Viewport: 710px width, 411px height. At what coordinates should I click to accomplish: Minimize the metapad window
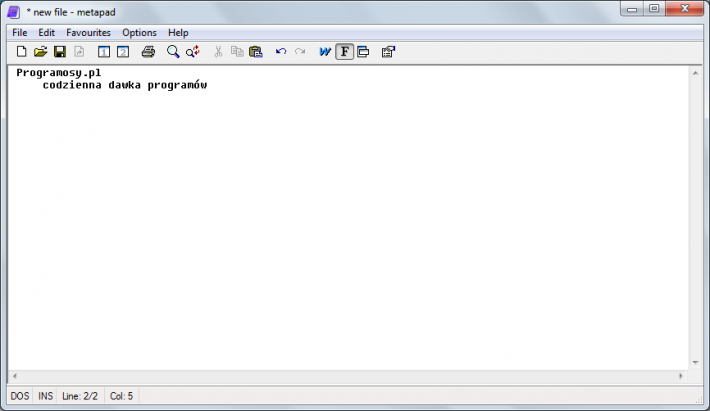pos(632,9)
